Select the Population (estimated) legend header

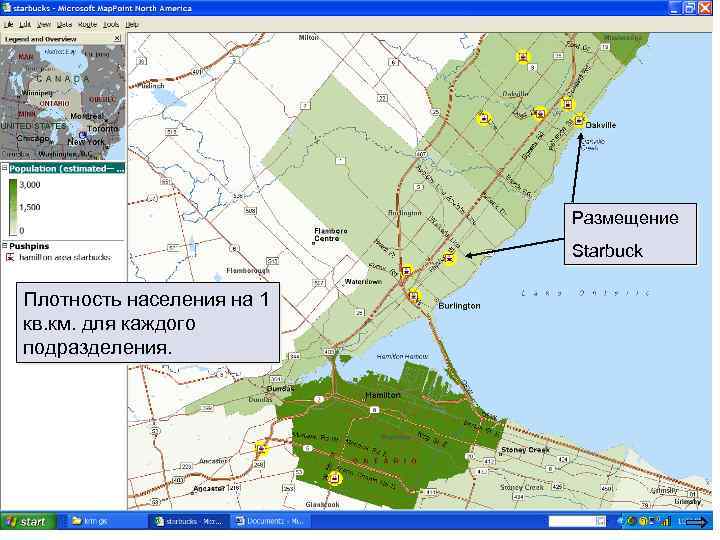(67, 169)
